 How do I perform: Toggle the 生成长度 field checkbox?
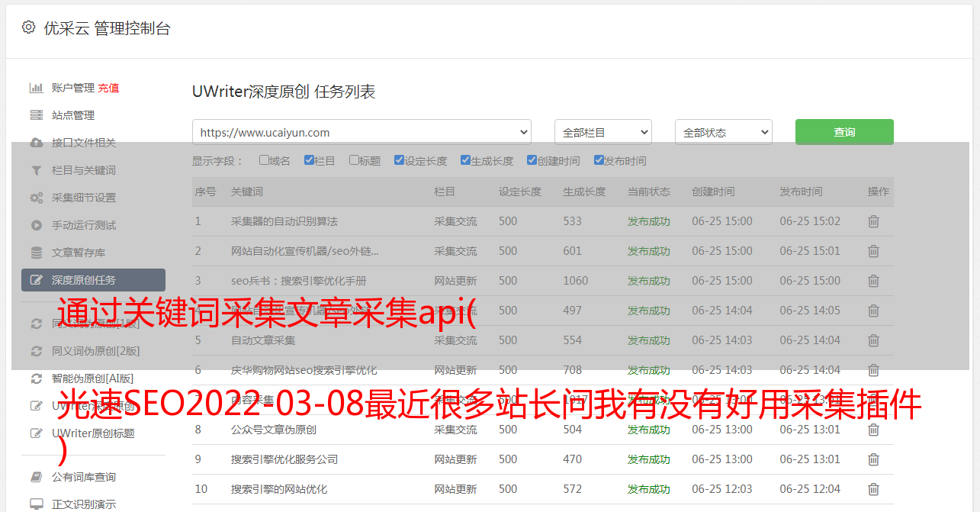click(465, 160)
